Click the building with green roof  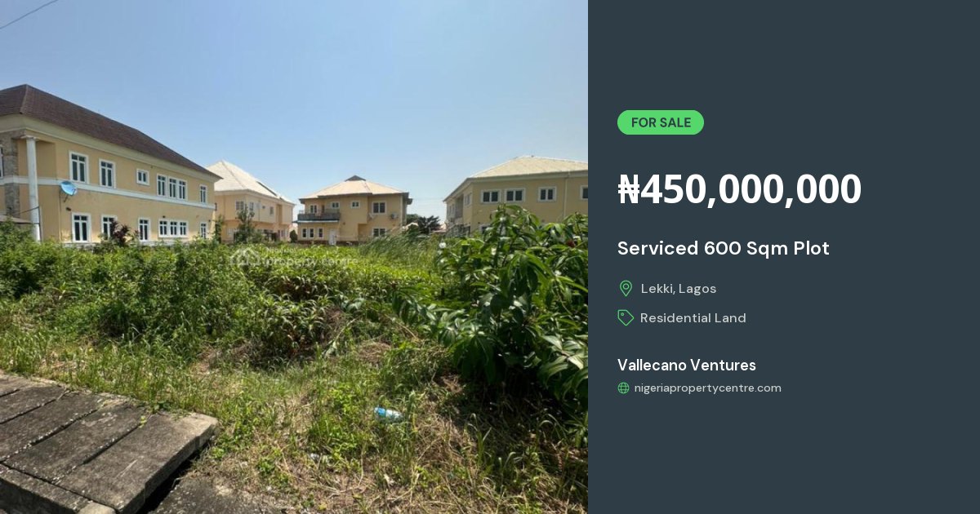point(517,194)
